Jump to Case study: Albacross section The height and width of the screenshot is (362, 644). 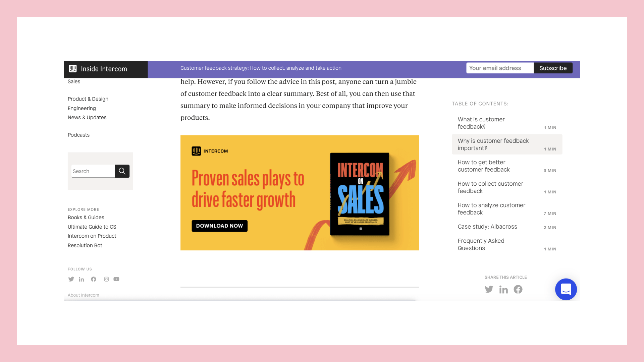tap(507, 227)
